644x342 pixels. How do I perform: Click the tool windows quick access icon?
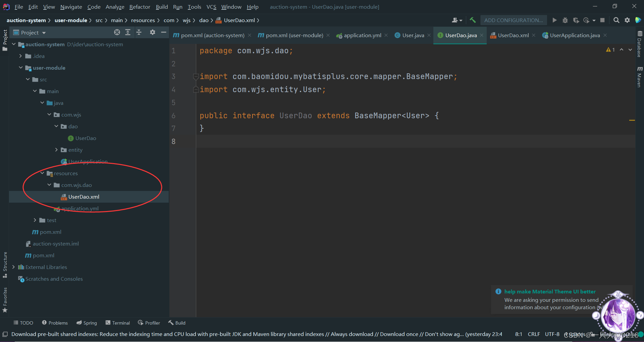[5, 334]
